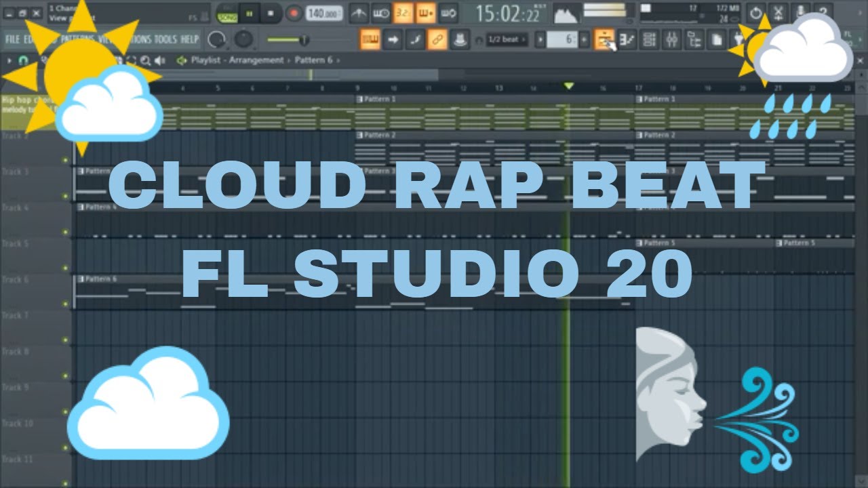Switch the Pat/Song mode toggle
The image size is (868, 488).
[227, 13]
